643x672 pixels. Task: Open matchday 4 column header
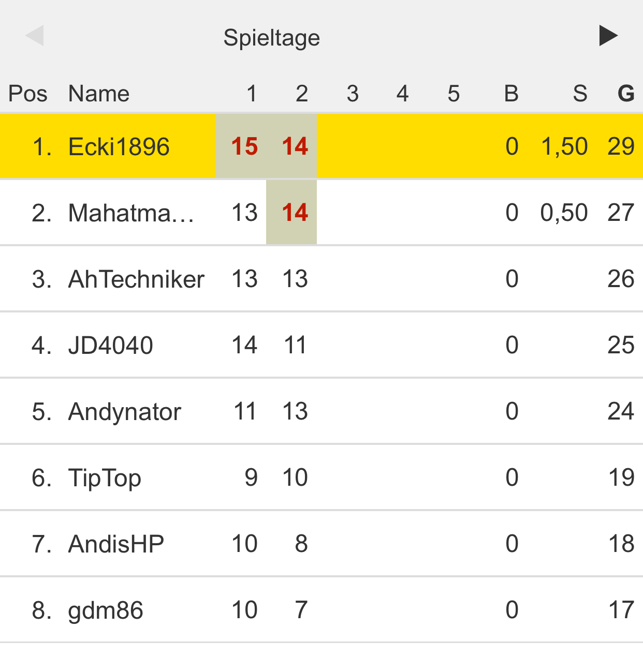click(x=403, y=94)
